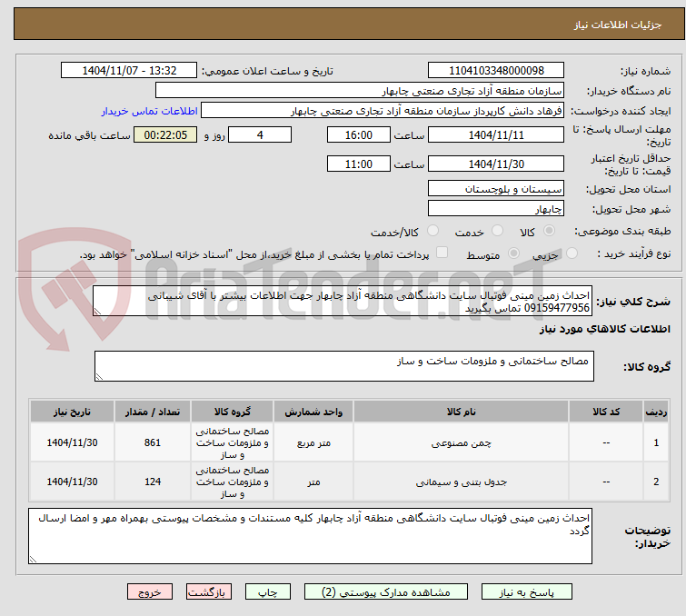Click the نام دستگاه خریدار field
The height and width of the screenshot is (616, 686).
[360, 91]
